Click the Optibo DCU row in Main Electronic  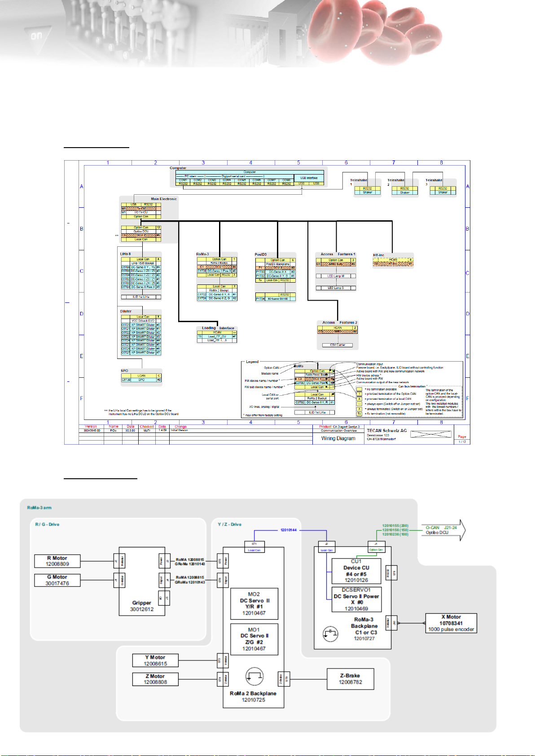tap(141, 232)
